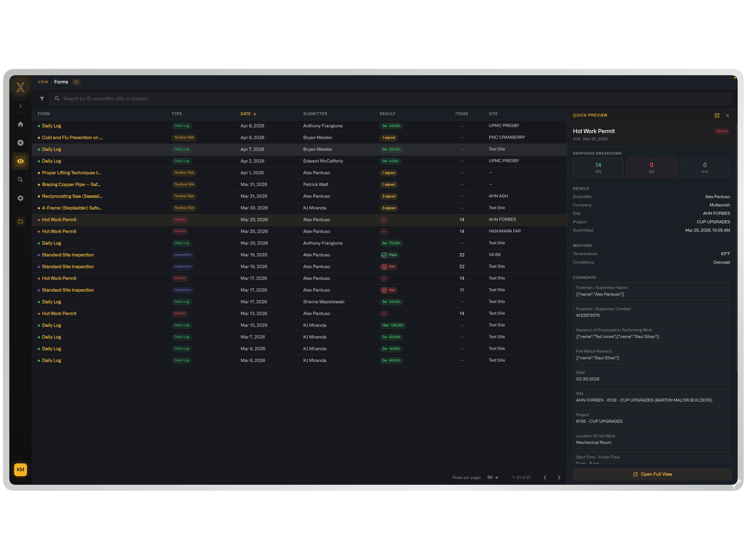747x560 pixels.
Task: Click Fire Watch Name(s) comment box
Action: [x=651, y=355]
